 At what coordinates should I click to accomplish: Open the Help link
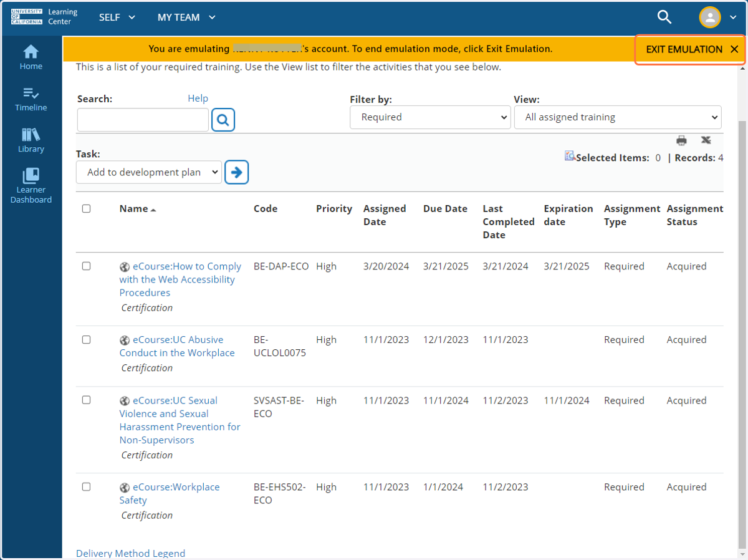pyautogui.click(x=198, y=99)
